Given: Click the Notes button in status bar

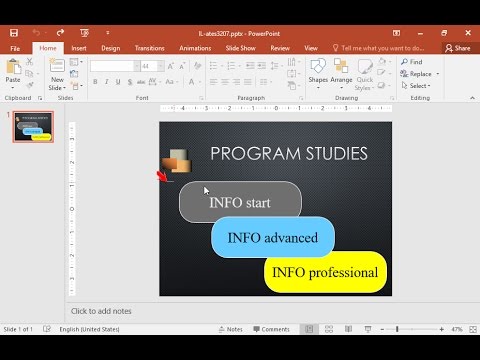Looking at the screenshot, I should pyautogui.click(x=231, y=329).
